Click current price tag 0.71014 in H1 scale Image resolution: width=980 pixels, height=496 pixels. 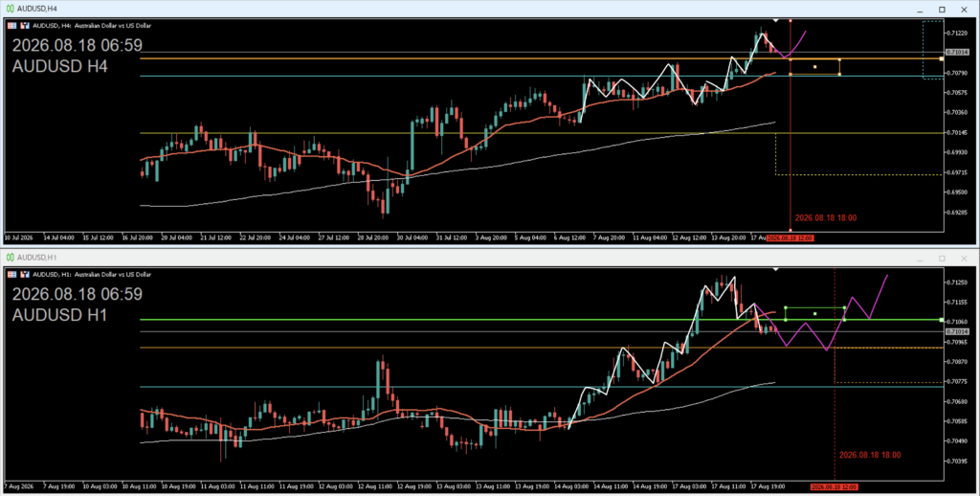pyautogui.click(x=957, y=331)
